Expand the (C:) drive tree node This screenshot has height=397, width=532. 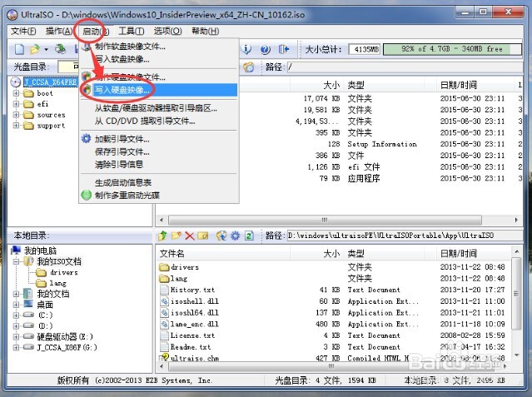(16, 315)
